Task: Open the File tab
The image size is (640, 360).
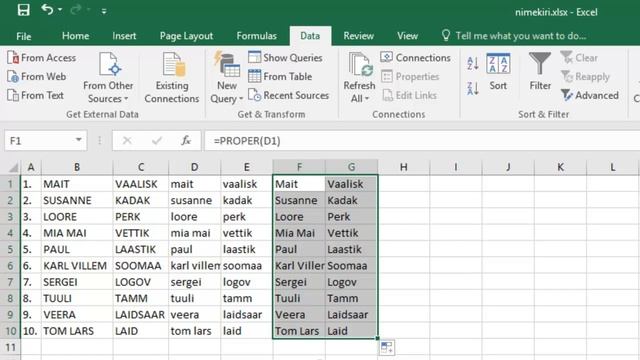Action: tap(24, 36)
